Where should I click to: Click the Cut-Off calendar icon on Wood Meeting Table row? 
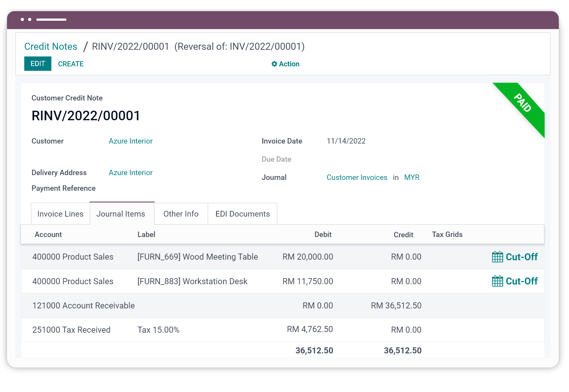click(497, 257)
